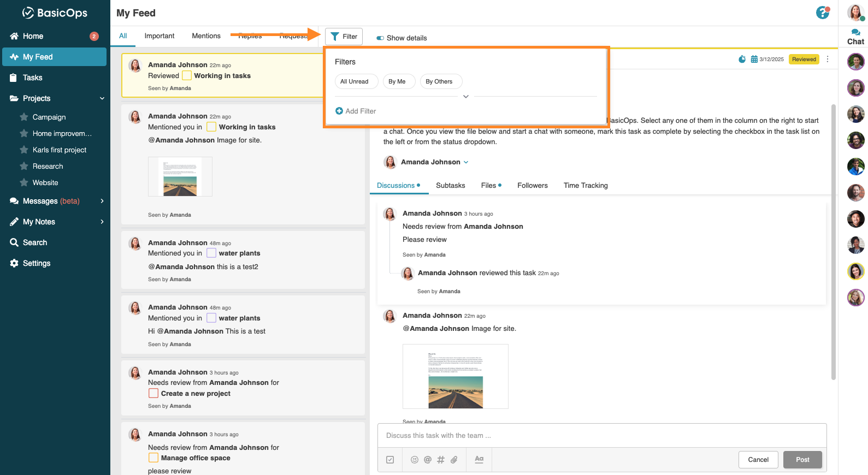Screen dimensions: 868x475
Task: Click the @ mention icon
Action: pyautogui.click(x=428, y=460)
